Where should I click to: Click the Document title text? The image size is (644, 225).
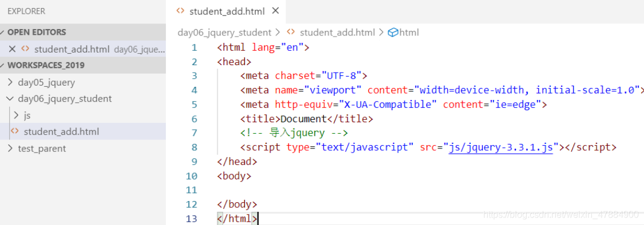pyautogui.click(x=303, y=119)
